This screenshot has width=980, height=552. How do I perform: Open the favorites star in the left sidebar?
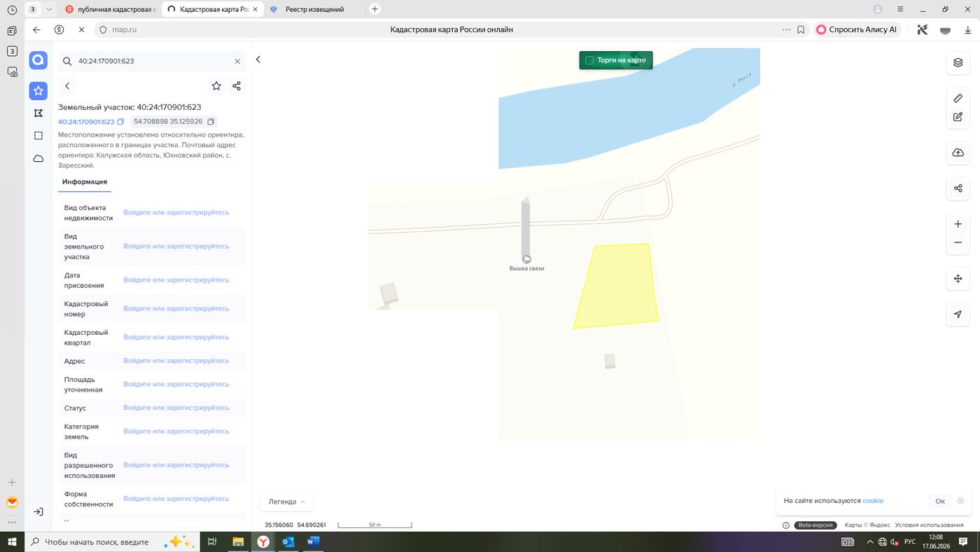click(x=38, y=90)
